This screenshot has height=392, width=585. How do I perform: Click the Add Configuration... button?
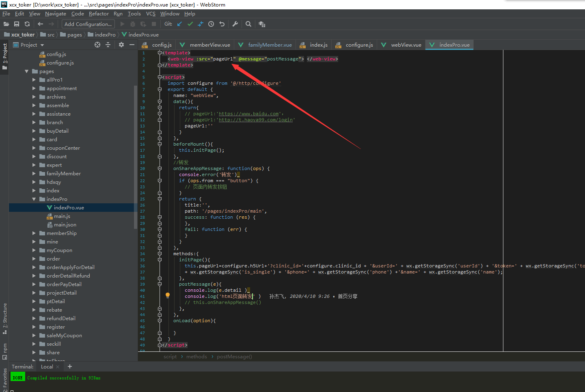tap(88, 24)
